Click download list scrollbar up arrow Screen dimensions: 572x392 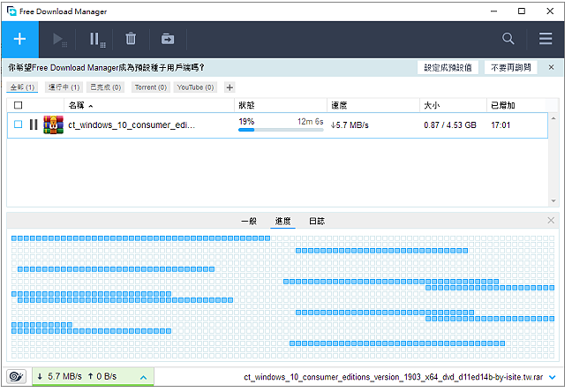[553, 118]
